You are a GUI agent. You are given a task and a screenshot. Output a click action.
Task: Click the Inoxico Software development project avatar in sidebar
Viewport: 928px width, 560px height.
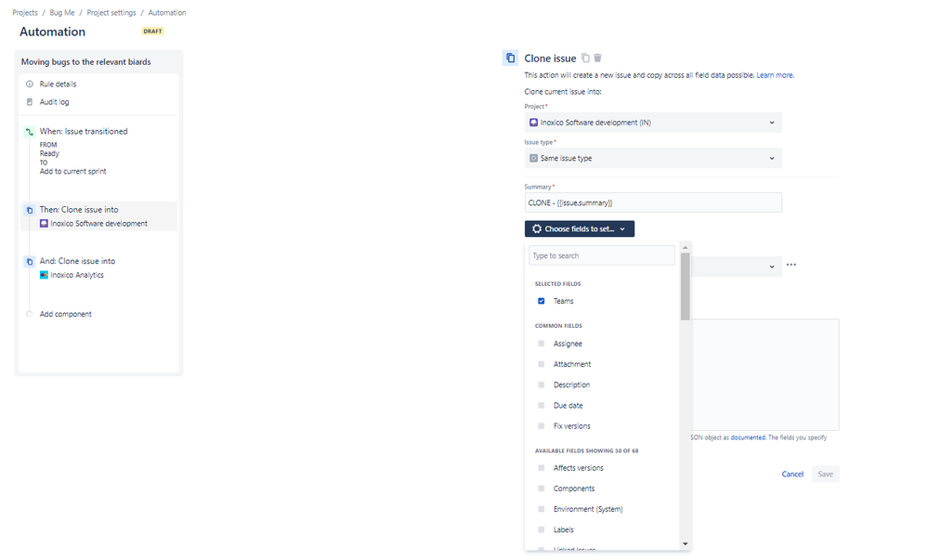tap(44, 224)
